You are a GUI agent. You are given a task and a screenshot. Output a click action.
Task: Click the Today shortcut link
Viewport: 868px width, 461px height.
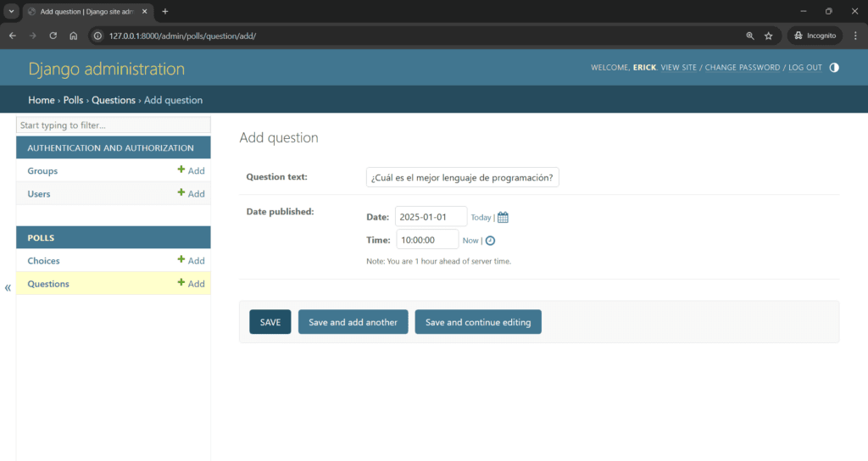coord(481,218)
